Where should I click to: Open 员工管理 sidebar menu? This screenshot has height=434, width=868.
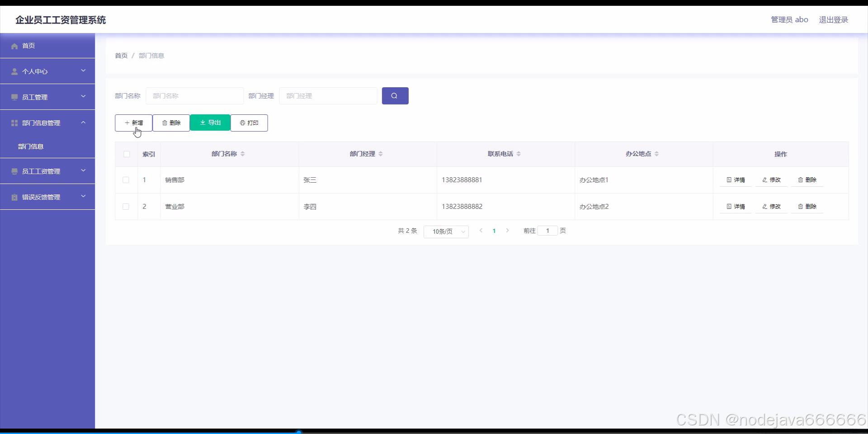pos(47,97)
